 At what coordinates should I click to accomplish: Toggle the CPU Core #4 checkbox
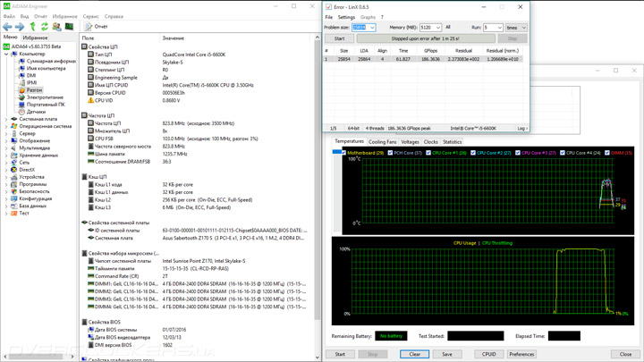(x=563, y=153)
